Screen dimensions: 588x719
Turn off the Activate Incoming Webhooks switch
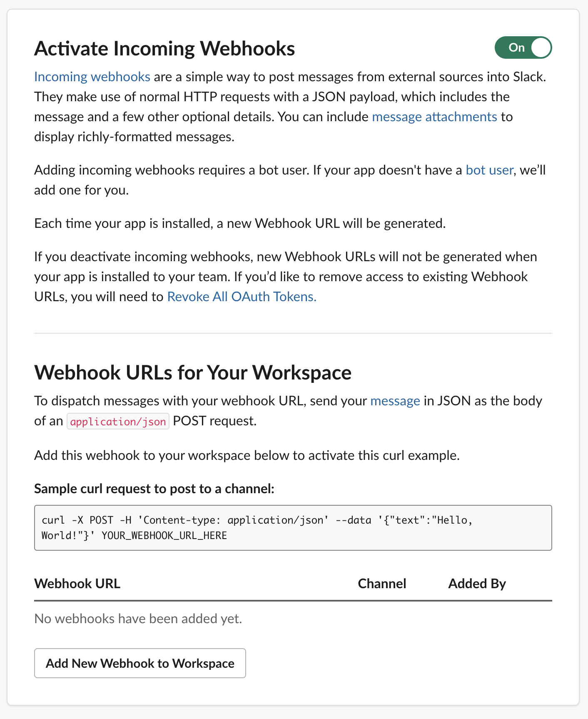click(523, 47)
